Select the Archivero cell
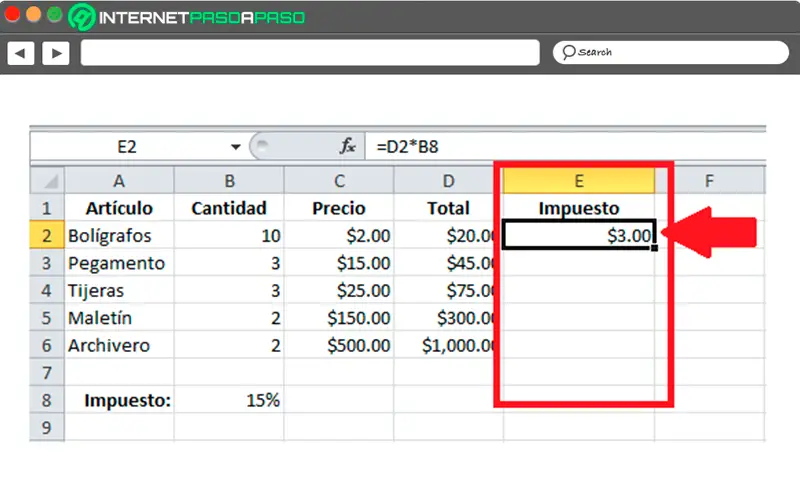The width and height of the screenshot is (800, 500). point(119,345)
